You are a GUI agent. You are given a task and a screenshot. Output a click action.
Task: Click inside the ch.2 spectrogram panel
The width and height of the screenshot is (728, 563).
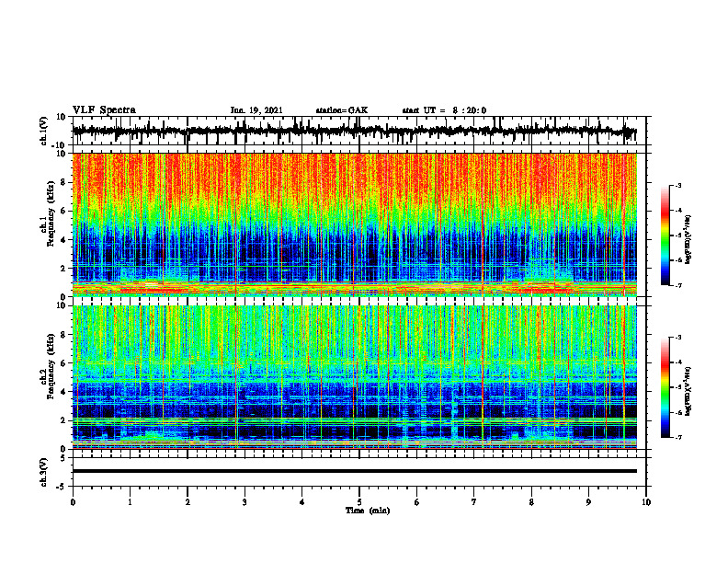[354, 377]
